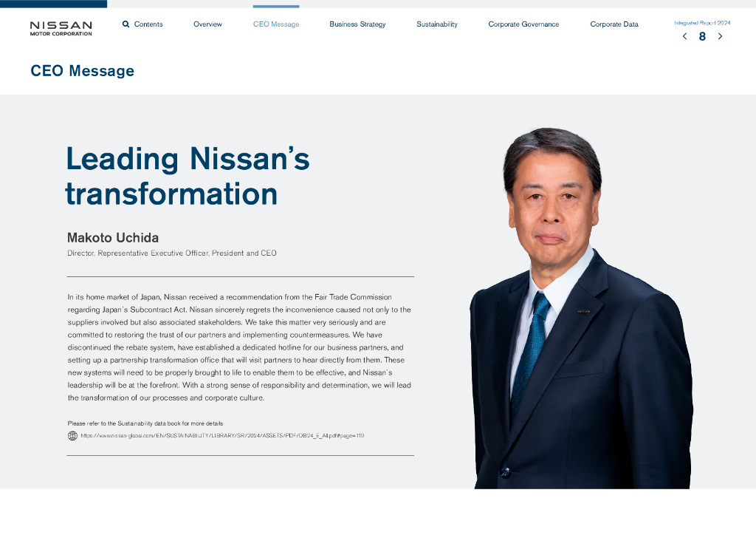Click the "Leading Nissan's transformation" headline
The width and height of the screenshot is (756, 535).
(x=188, y=177)
